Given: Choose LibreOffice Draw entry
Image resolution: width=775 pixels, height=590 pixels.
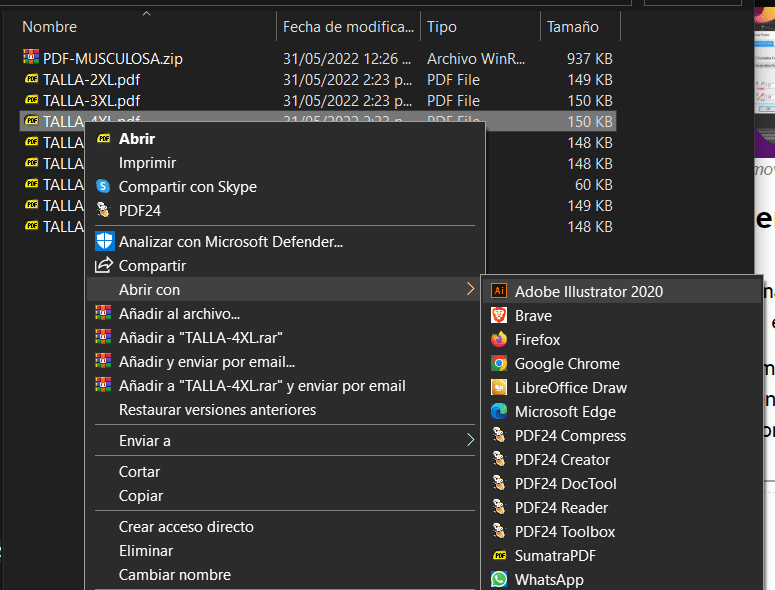Looking at the screenshot, I should (x=621, y=388).
